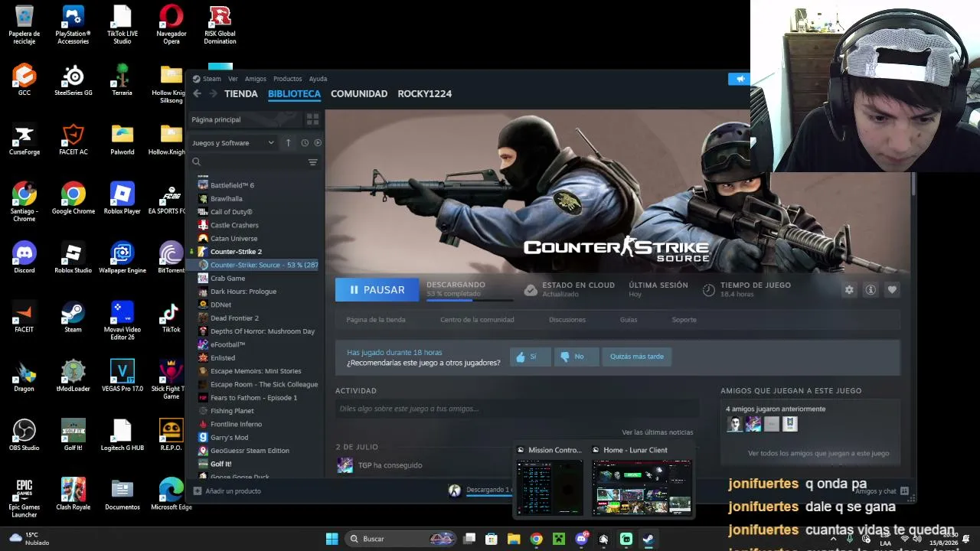This screenshot has width=980, height=551.
Task: Click Añadir un producto at the bottom
Action: click(x=227, y=491)
